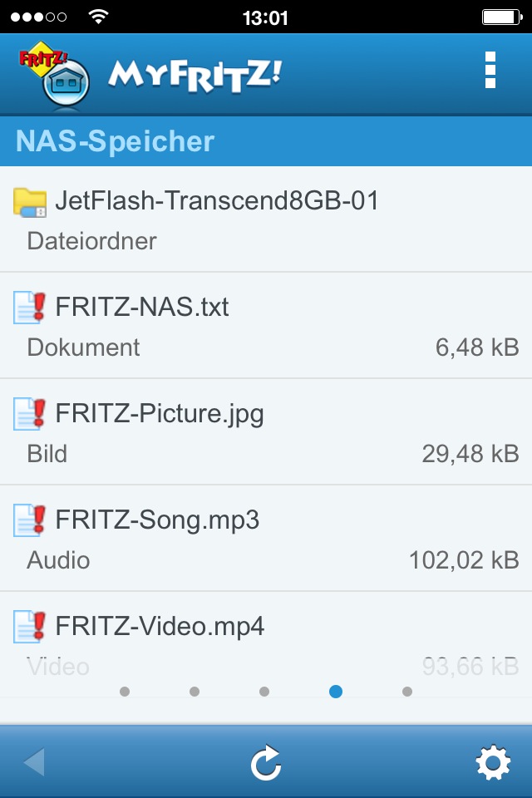Image resolution: width=532 pixels, height=798 pixels.
Task: Switch to the second page dot
Action: pos(195,691)
